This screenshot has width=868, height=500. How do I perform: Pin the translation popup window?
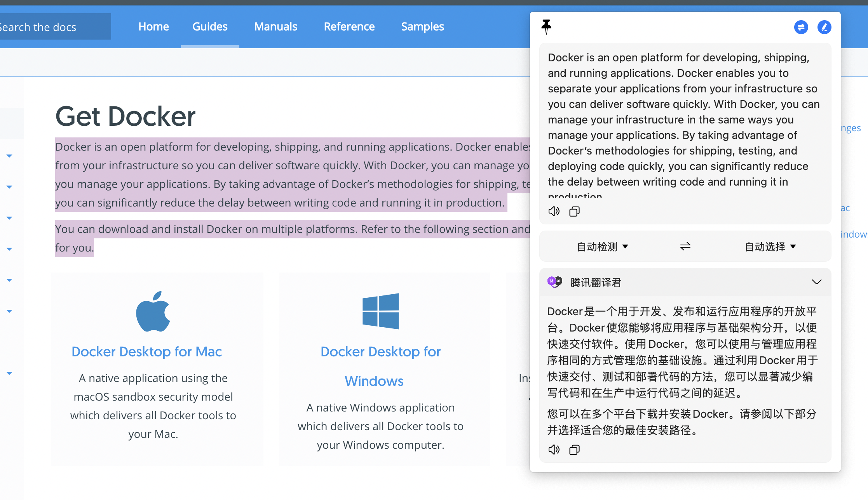[546, 27]
